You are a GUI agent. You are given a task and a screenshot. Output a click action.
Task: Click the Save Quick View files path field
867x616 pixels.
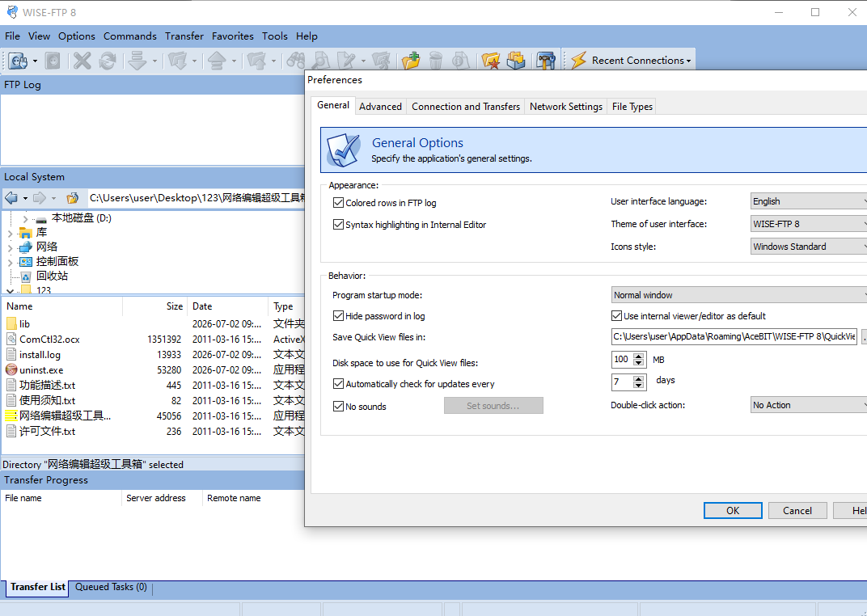coord(734,336)
